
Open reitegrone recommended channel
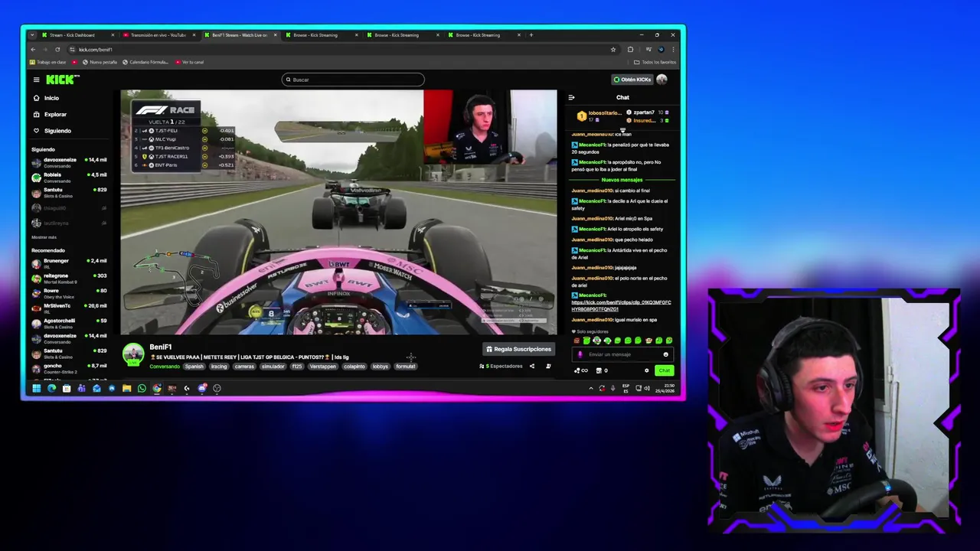tap(70, 278)
